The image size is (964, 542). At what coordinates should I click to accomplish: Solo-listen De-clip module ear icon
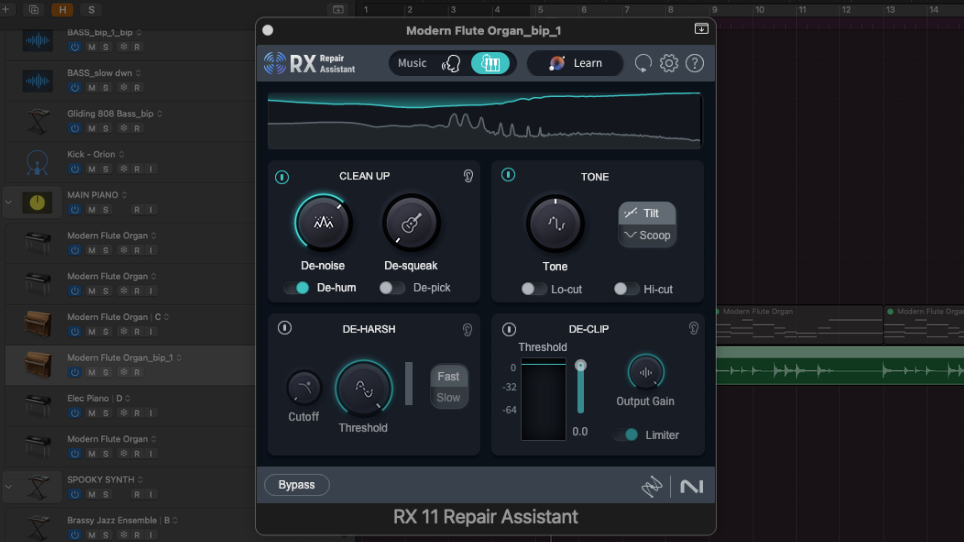(x=693, y=329)
